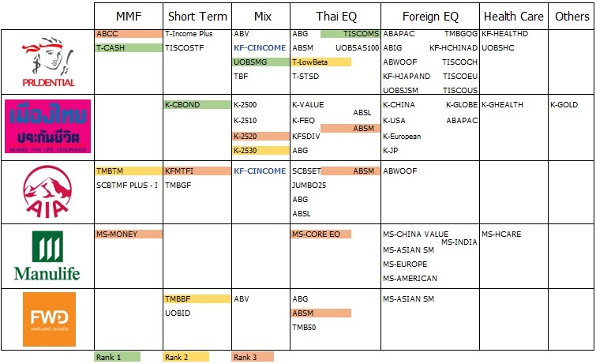Click the Others column header
Screen dimensions: 596x364
coord(572,16)
